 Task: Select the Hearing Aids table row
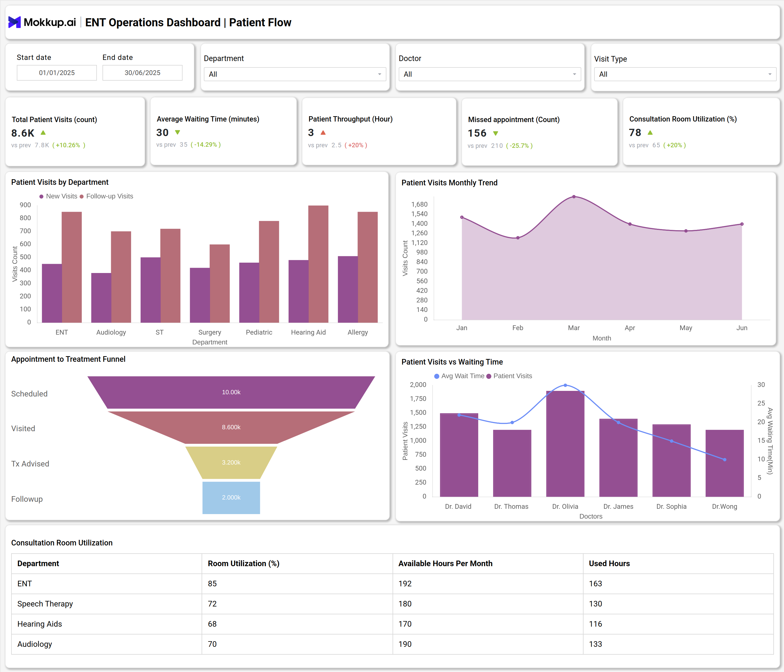click(392, 624)
